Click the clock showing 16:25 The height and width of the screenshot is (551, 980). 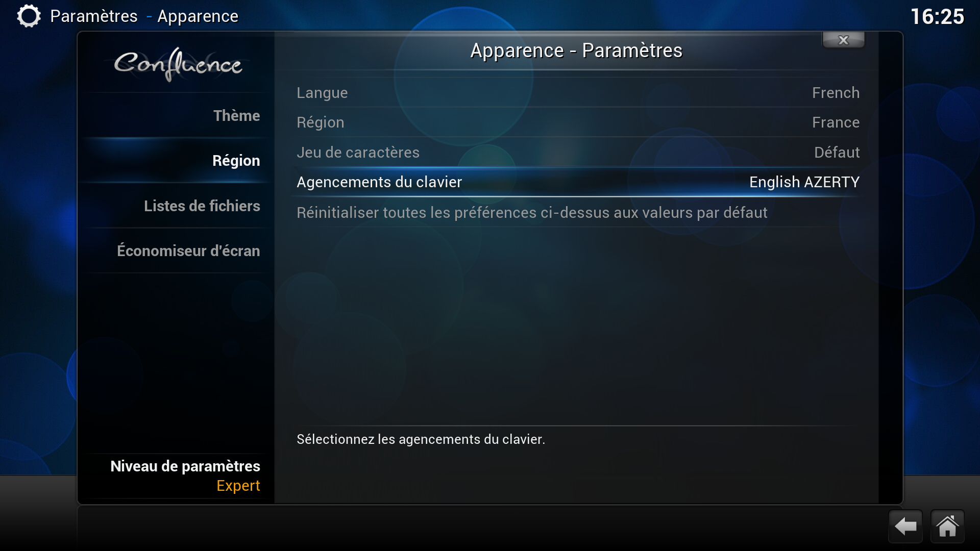(x=937, y=16)
